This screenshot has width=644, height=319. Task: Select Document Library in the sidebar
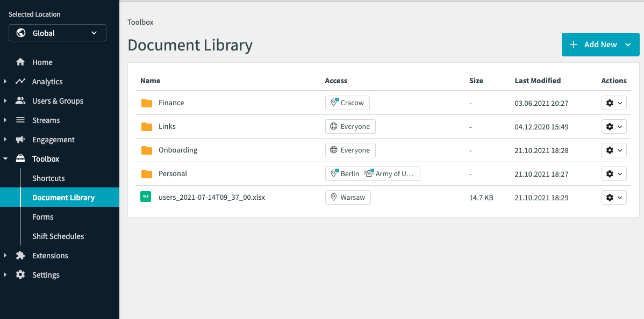[60, 198]
